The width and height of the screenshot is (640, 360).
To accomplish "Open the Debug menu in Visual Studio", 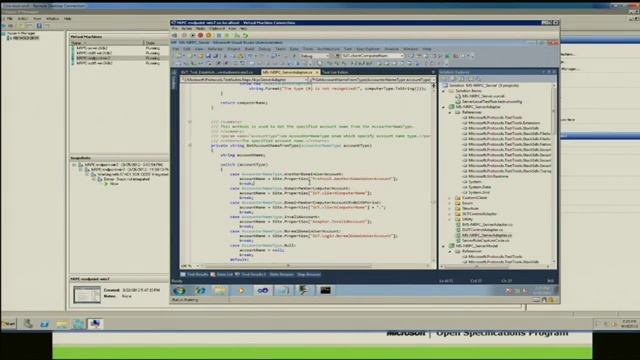I will (x=264, y=49).
